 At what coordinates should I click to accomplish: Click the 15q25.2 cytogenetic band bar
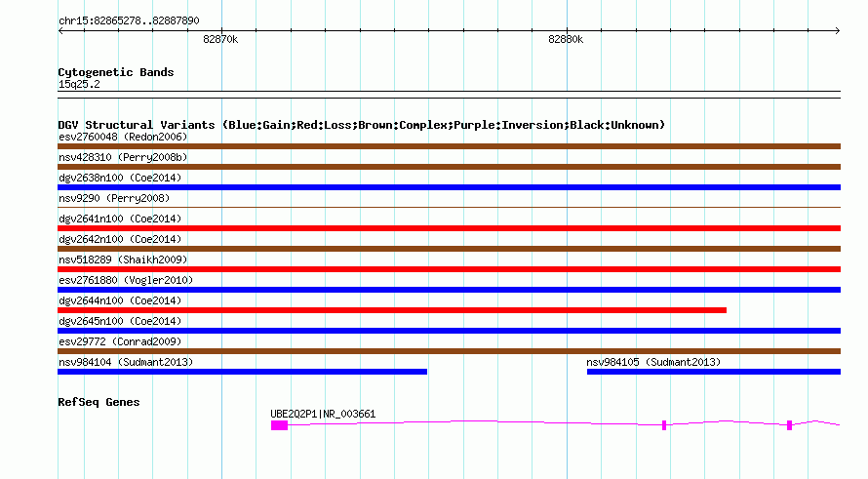tap(449, 95)
